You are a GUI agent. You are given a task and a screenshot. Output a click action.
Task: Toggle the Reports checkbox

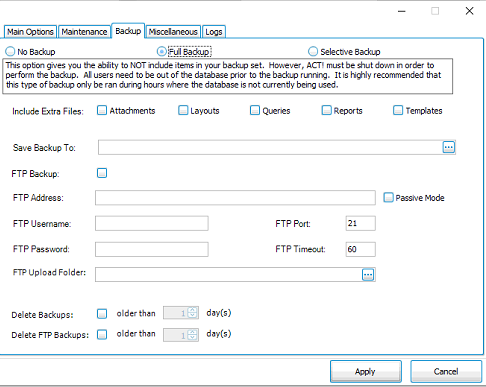(x=326, y=110)
